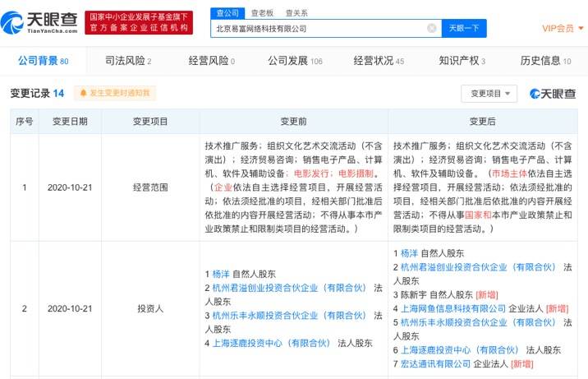The image size is (588, 379).
Task: Switch to the 查关系 search tab
Action: pyautogui.click(x=296, y=13)
